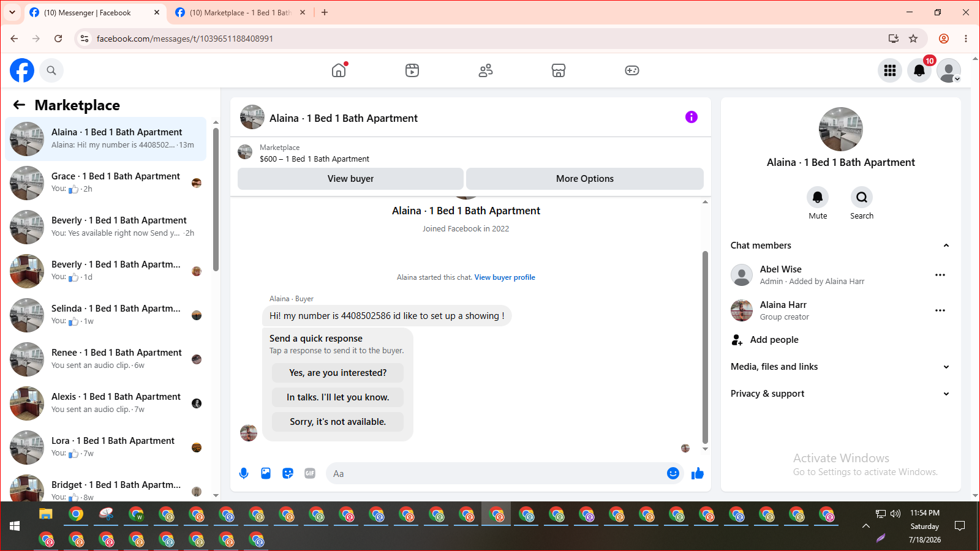Search in conversation magnifier icon

point(862,197)
